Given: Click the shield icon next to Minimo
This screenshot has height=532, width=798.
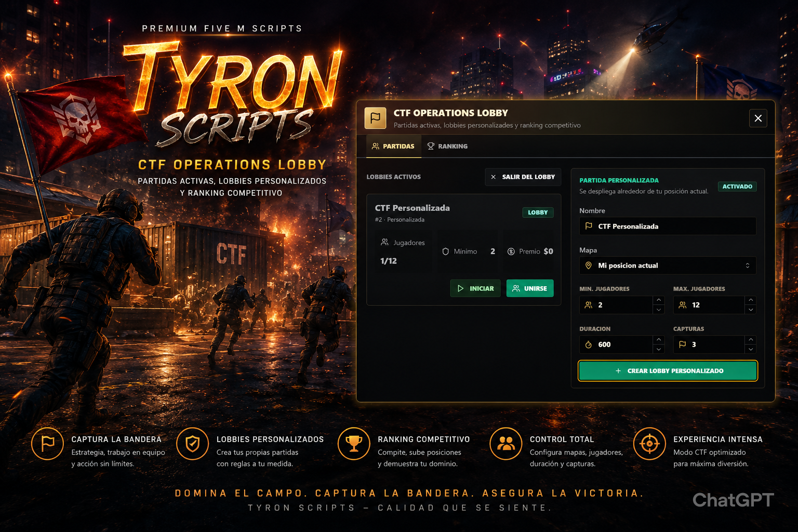Looking at the screenshot, I should click(x=445, y=251).
